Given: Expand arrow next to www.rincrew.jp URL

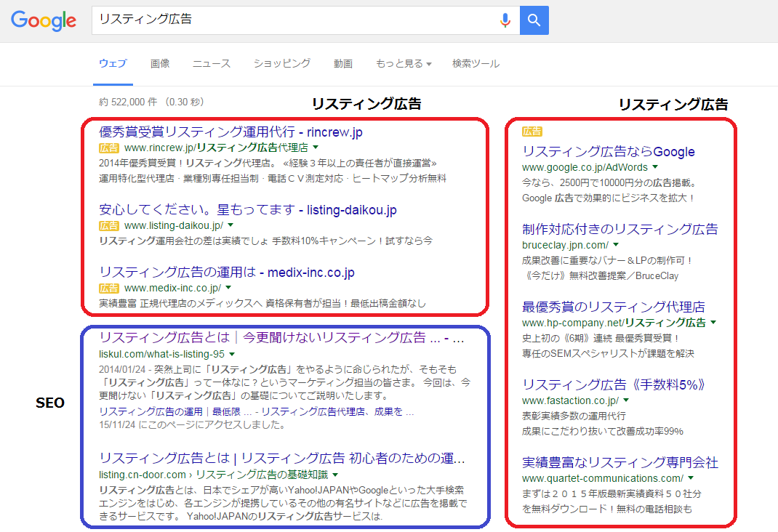Looking at the screenshot, I should (316, 148).
